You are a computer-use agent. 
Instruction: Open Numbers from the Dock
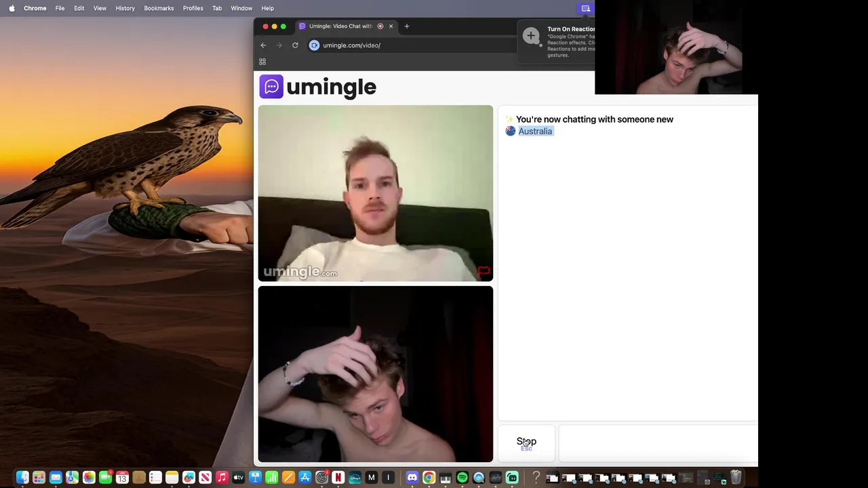coord(271,478)
